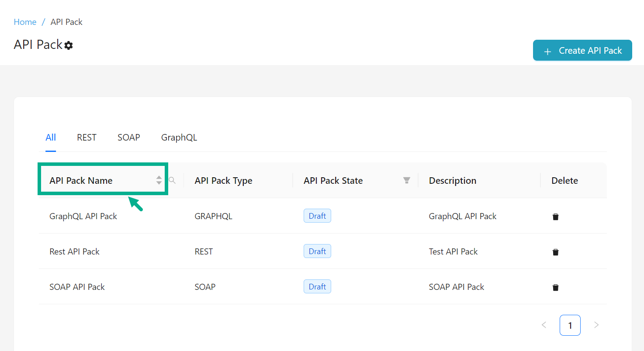Click the SOAP API Pack name cell
The image size is (644, 351).
[77, 287]
